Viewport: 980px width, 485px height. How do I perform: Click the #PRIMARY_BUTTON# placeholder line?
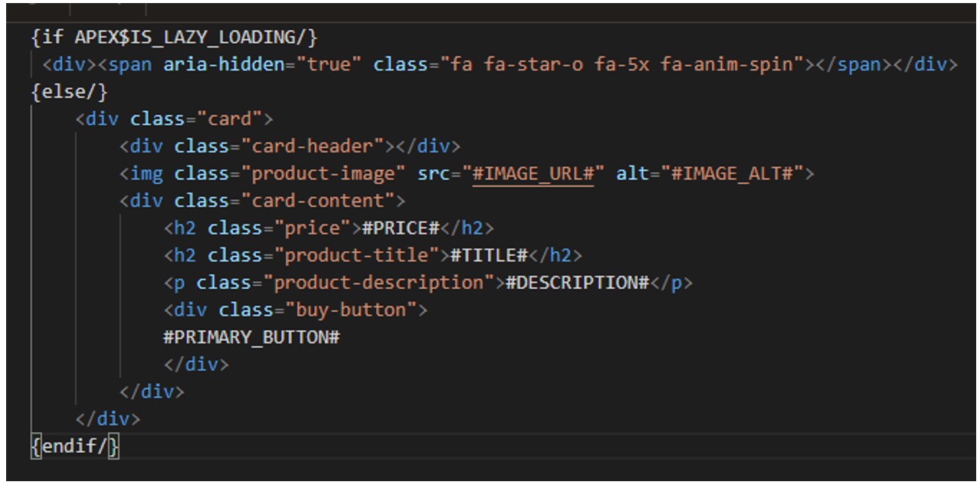click(251, 338)
